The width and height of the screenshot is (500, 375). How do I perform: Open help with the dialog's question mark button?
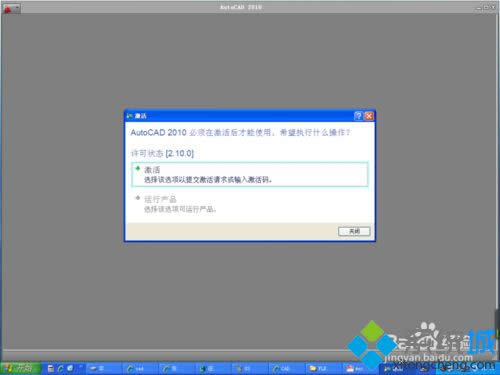[x=358, y=116]
